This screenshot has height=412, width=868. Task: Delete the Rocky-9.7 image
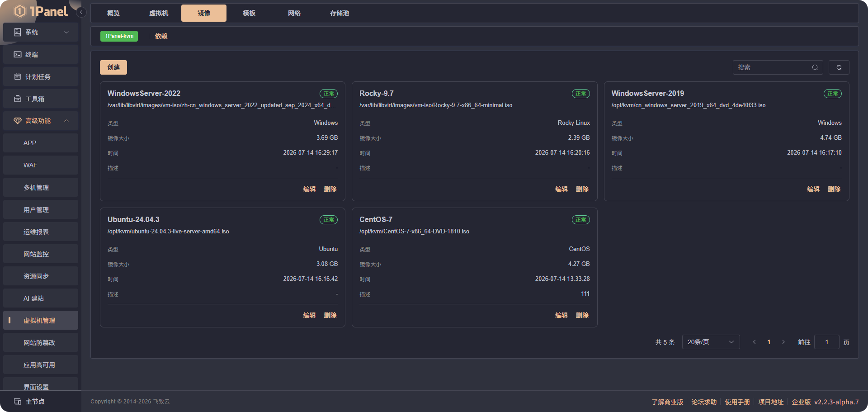(582, 189)
